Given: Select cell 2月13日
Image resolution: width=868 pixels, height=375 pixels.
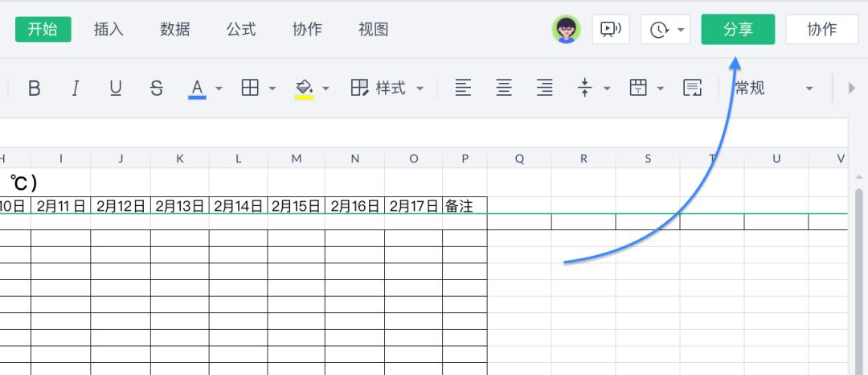Looking at the screenshot, I should click(x=180, y=206).
